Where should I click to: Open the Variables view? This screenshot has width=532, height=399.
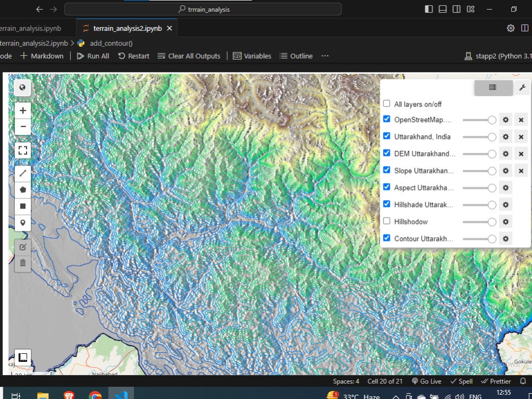(x=252, y=56)
